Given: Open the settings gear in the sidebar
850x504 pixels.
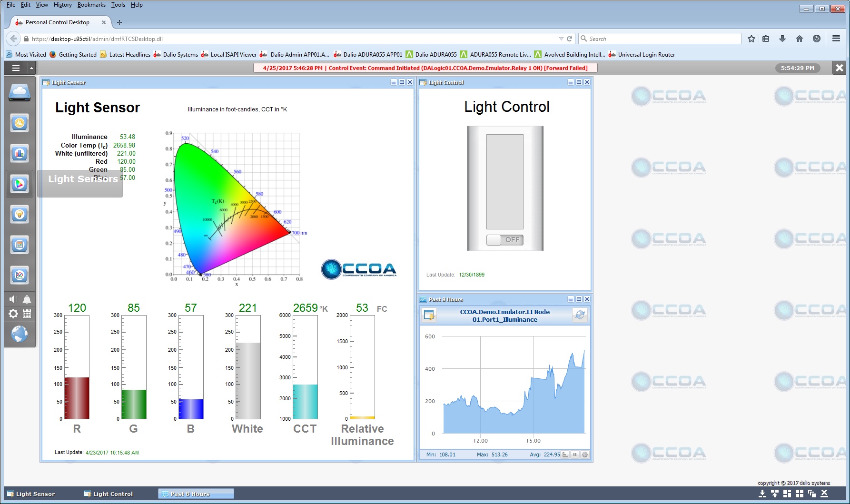Looking at the screenshot, I should click(x=13, y=314).
